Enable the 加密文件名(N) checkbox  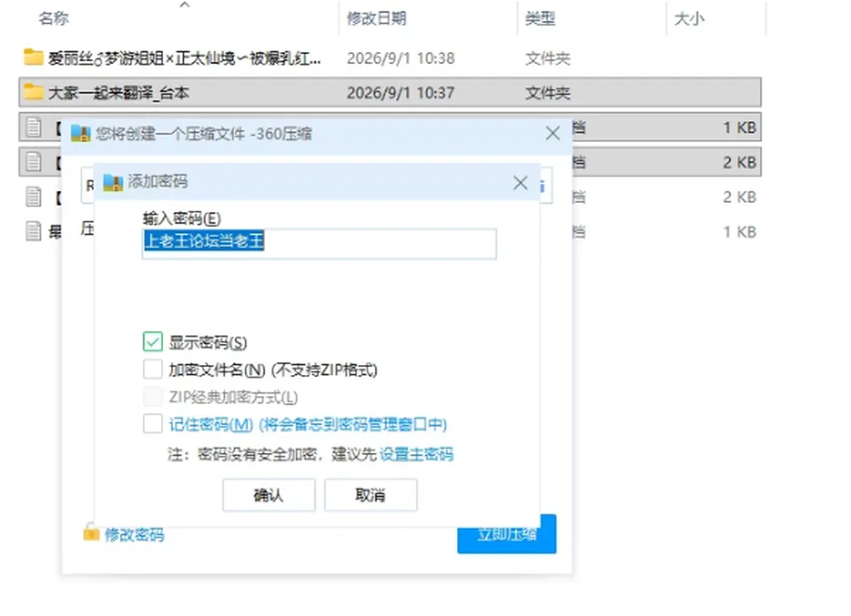point(153,369)
